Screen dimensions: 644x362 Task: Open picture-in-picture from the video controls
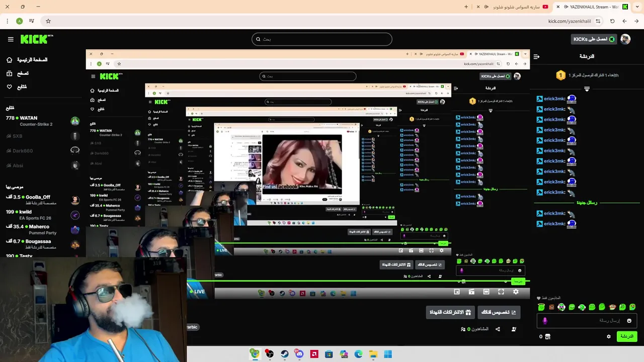(457, 292)
